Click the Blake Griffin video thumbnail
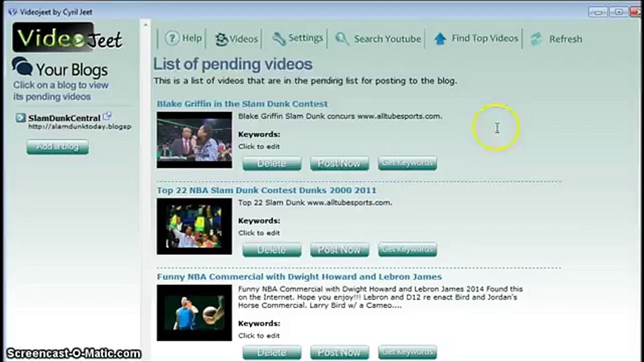Image resolution: width=644 pixels, height=362 pixels. coord(194,140)
